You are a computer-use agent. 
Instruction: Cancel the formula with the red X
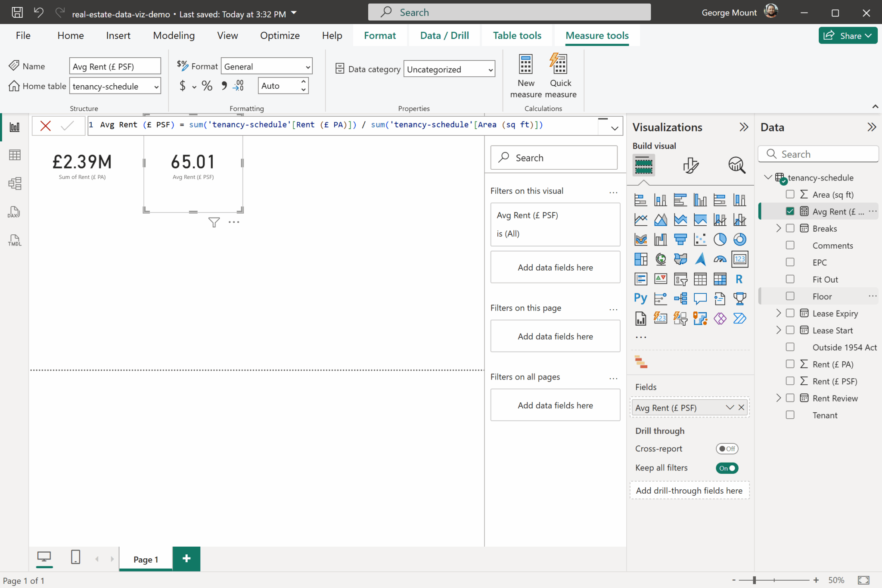45,126
